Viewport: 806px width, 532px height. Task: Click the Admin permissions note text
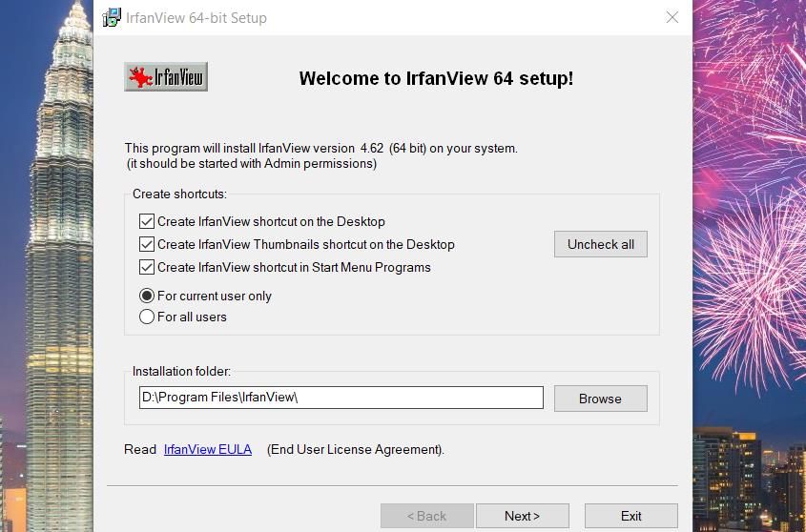point(252,163)
